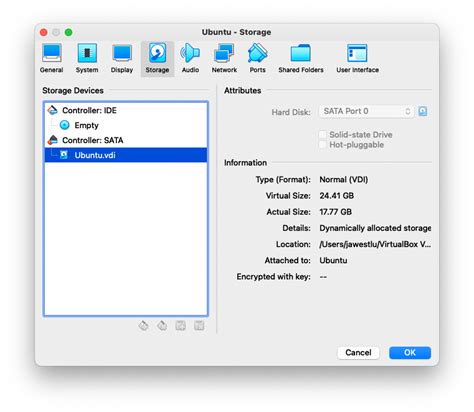Screen dimensions: 474x412
Task: Open the Audio settings section
Action: click(x=190, y=59)
